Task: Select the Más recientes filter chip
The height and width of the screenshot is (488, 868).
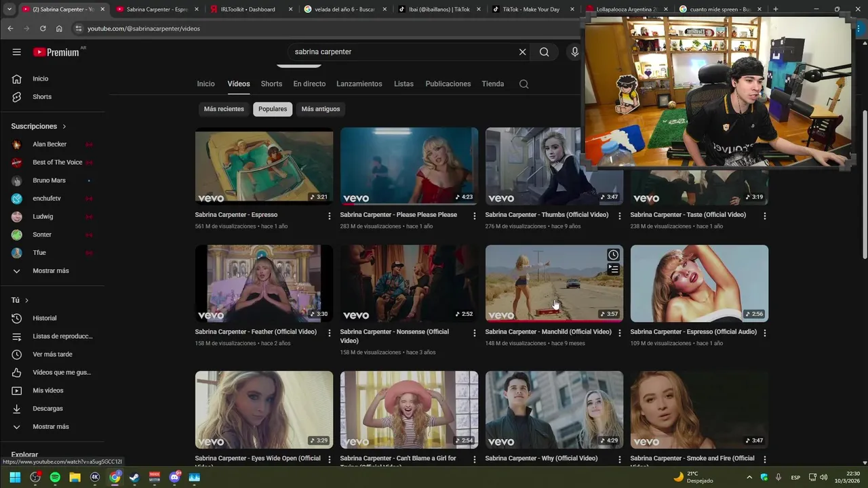Action: point(224,109)
